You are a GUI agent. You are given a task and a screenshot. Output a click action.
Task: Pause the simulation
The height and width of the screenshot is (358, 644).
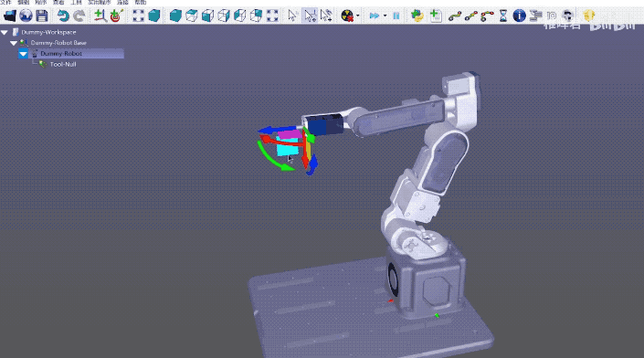[x=396, y=16]
